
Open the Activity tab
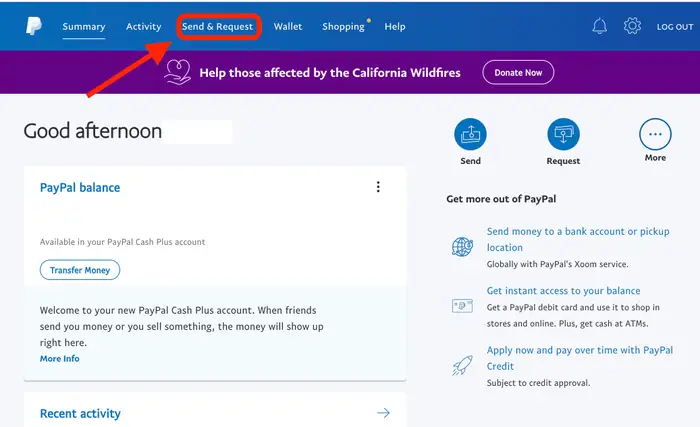[143, 26]
